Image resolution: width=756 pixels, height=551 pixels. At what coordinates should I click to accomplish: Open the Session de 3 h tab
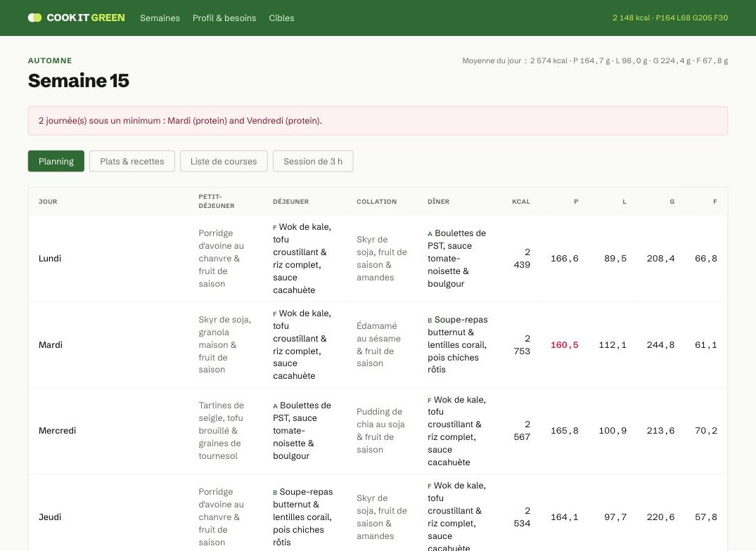pos(313,162)
